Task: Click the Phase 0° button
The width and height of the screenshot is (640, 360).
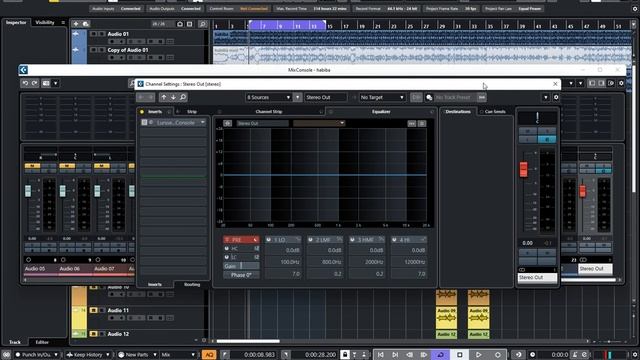Action: tap(241, 275)
